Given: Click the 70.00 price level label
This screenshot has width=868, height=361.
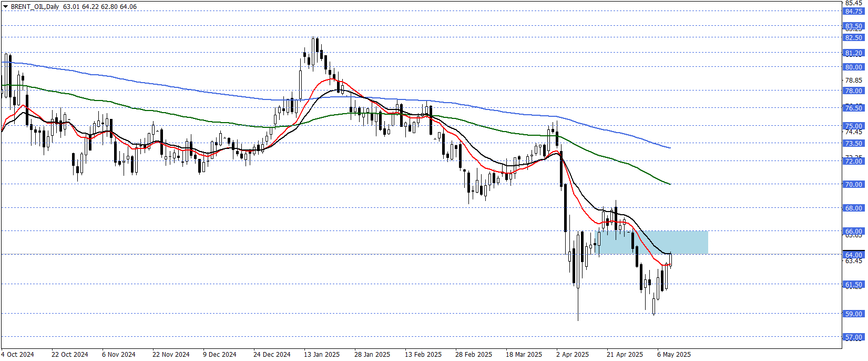Looking at the screenshot, I should [x=853, y=185].
